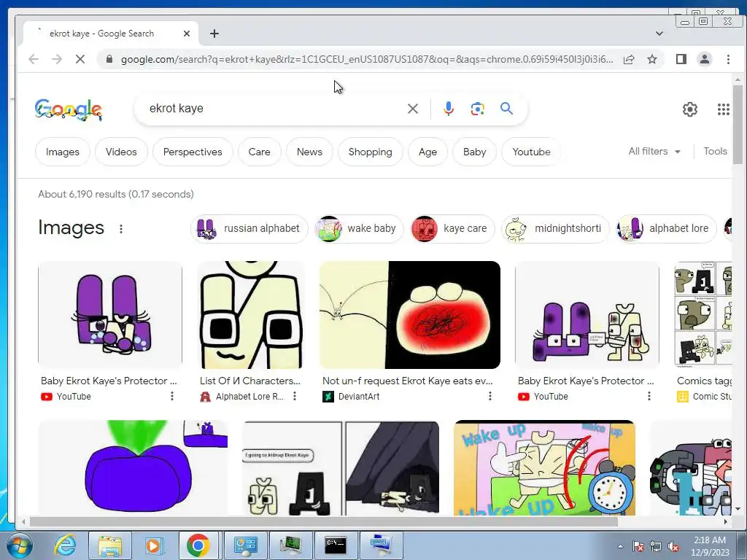The height and width of the screenshot is (560, 747).
Task: Open clock showing 2:18 AM
Action: pyautogui.click(x=710, y=546)
